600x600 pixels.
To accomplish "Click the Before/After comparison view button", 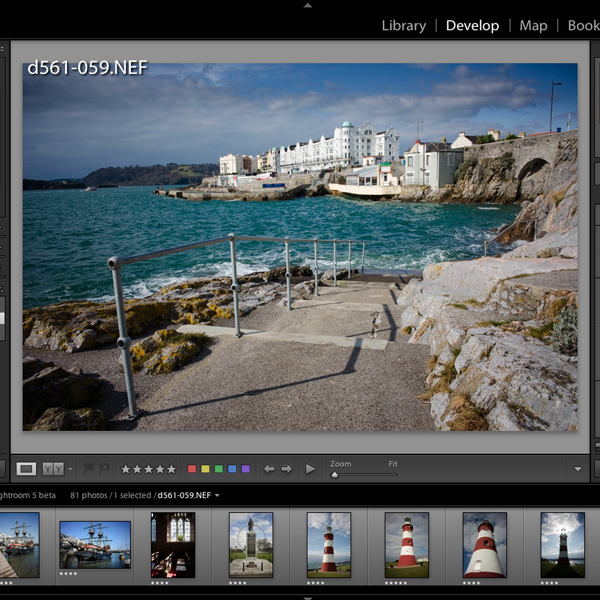I will click(53, 468).
